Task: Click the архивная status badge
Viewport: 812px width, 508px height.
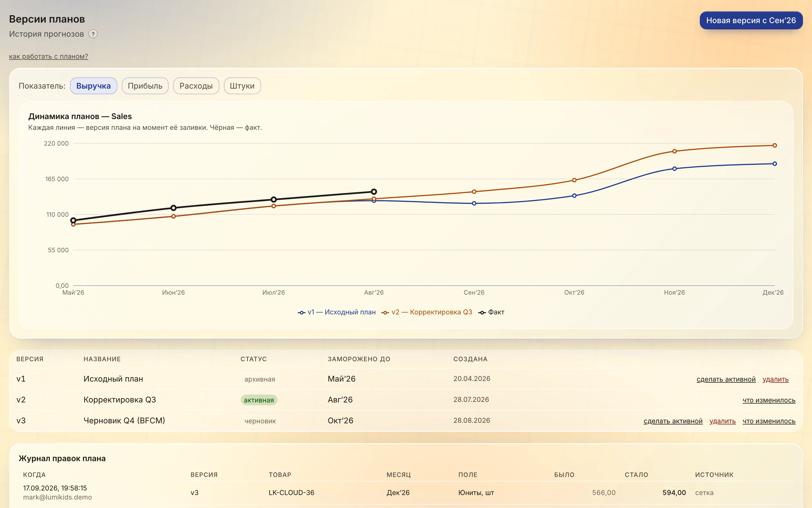Action: [260, 379]
